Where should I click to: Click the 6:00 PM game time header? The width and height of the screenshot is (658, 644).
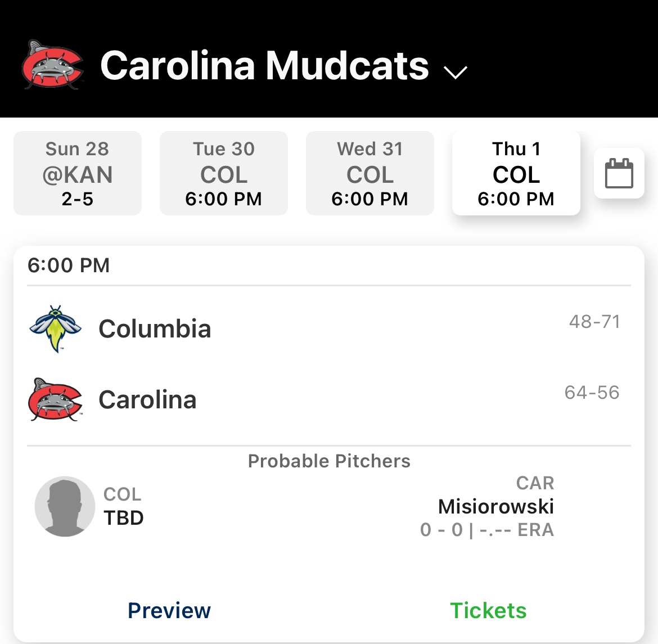(x=69, y=265)
